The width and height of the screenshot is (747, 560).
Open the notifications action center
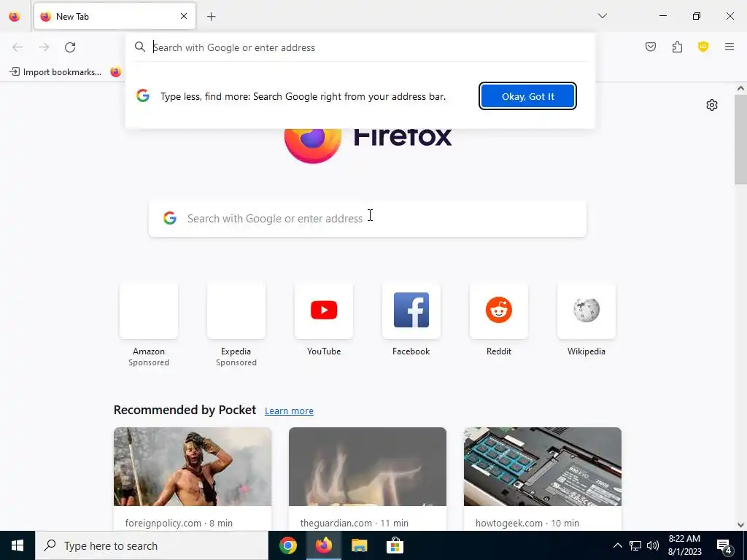tap(724, 546)
